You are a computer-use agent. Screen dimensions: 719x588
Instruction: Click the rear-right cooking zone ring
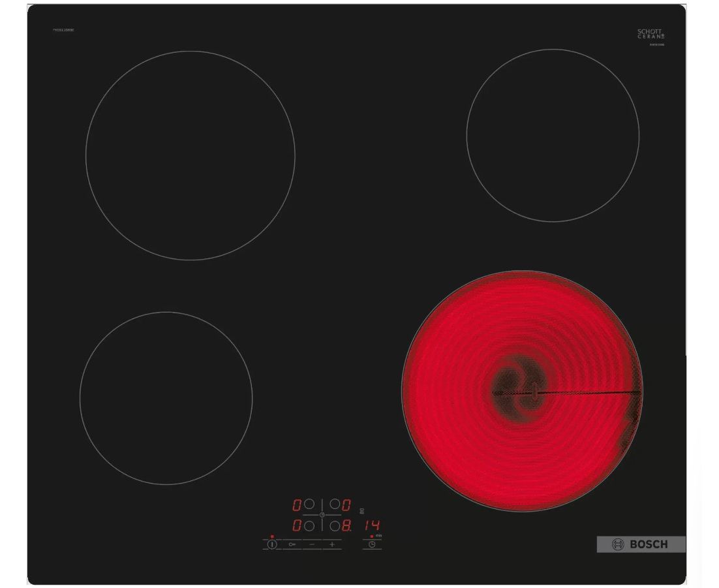[x=553, y=135]
